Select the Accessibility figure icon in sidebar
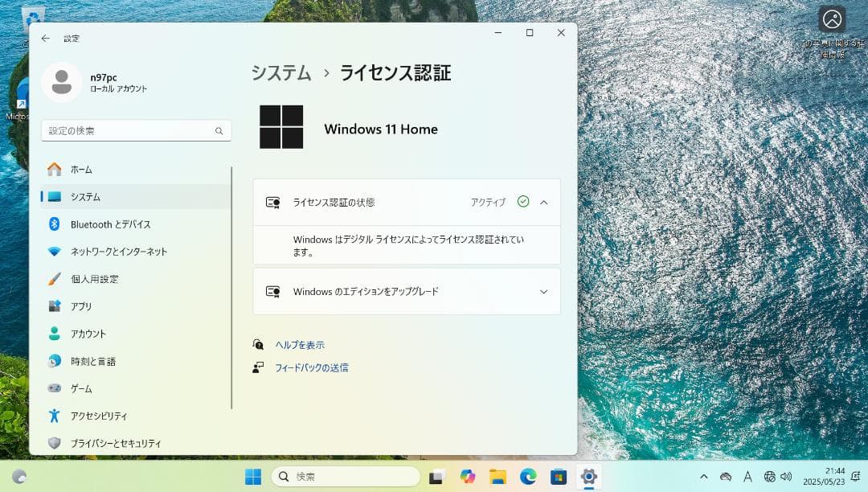 point(55,416)
